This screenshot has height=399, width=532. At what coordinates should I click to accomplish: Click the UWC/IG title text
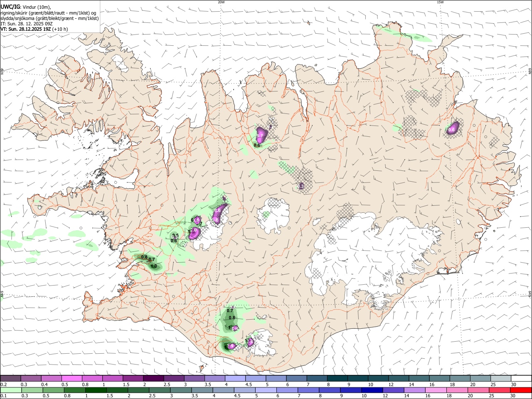coord(10,7)
